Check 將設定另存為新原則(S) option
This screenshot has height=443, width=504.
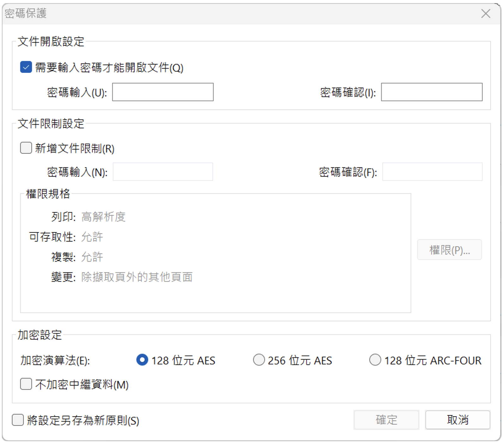[18, 420]
